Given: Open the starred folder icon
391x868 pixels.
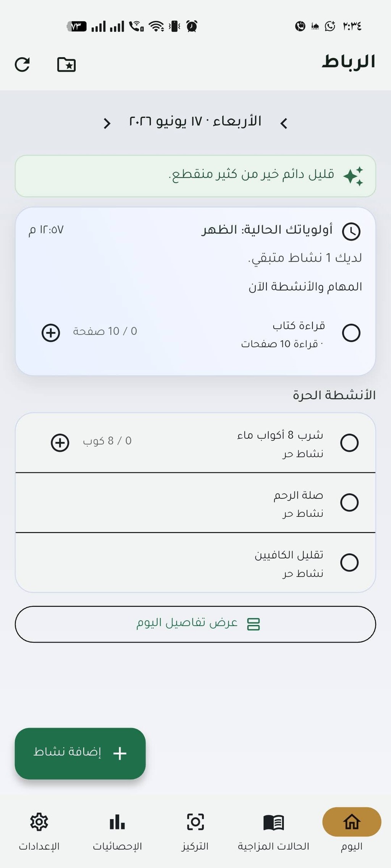Looking at the screenshot, I should [x=66, y=64].
